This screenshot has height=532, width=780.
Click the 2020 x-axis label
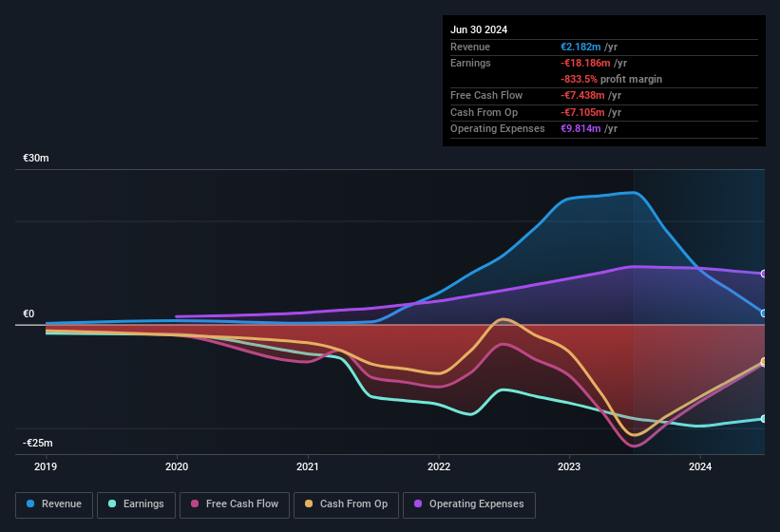pos(177,466)
